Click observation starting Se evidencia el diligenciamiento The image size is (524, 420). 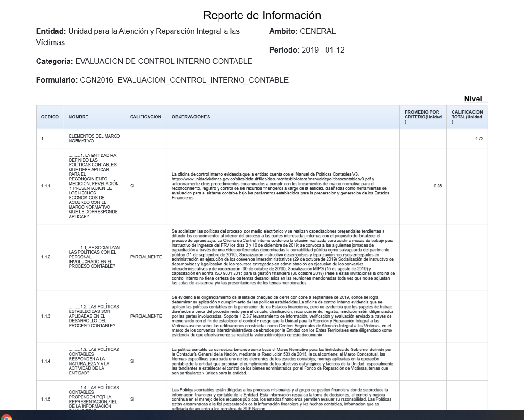tap(283, 316)
